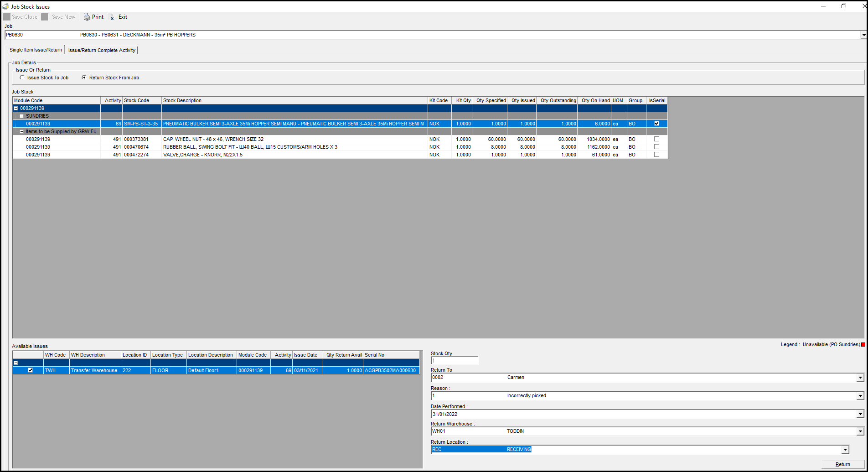This screenshot has width=868, height=472.
Task: Uncheck the TWH Transfer Warehouse issue checkbox
Action: point(31,370)
